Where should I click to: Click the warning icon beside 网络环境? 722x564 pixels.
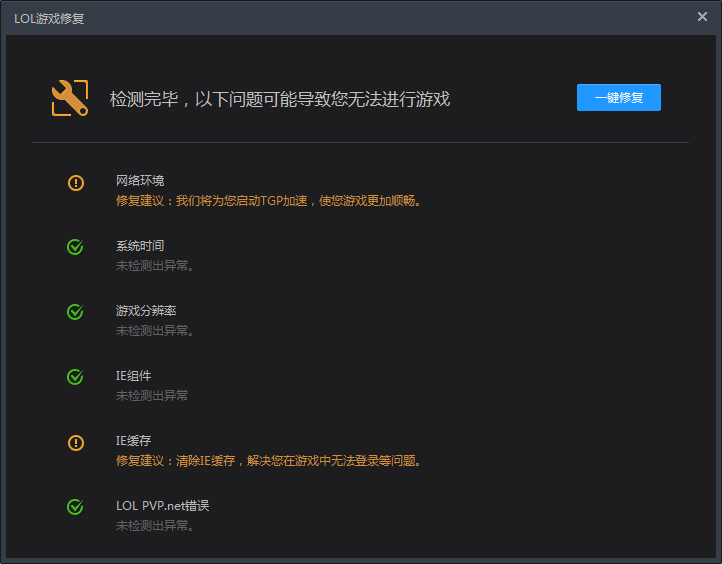click(x=76, y=183)
